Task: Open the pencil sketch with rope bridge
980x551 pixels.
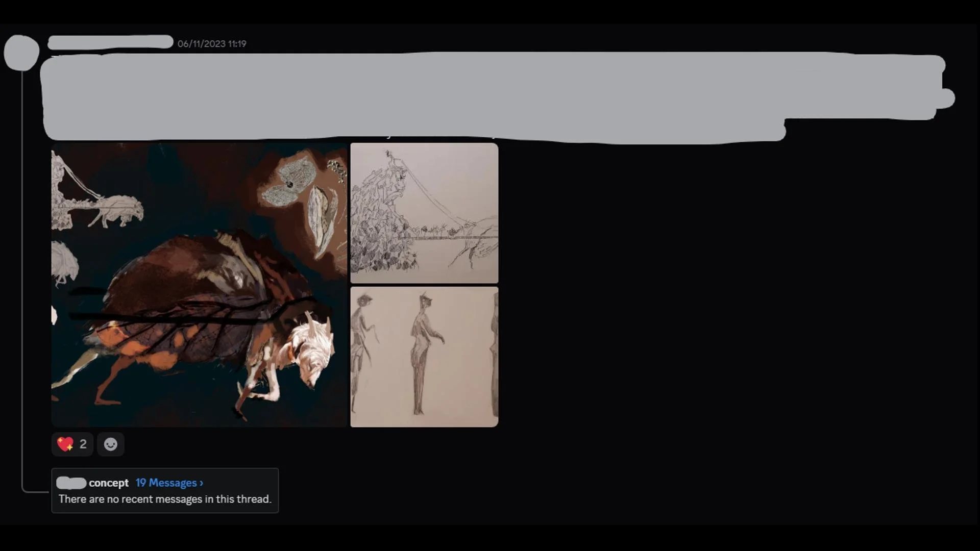Action: [x=424, y=213]
